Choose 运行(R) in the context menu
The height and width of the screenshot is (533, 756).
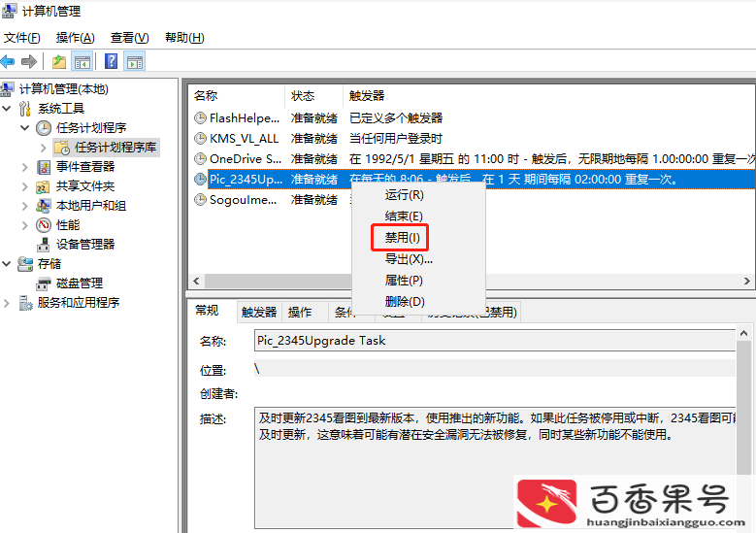click(418, 195)
